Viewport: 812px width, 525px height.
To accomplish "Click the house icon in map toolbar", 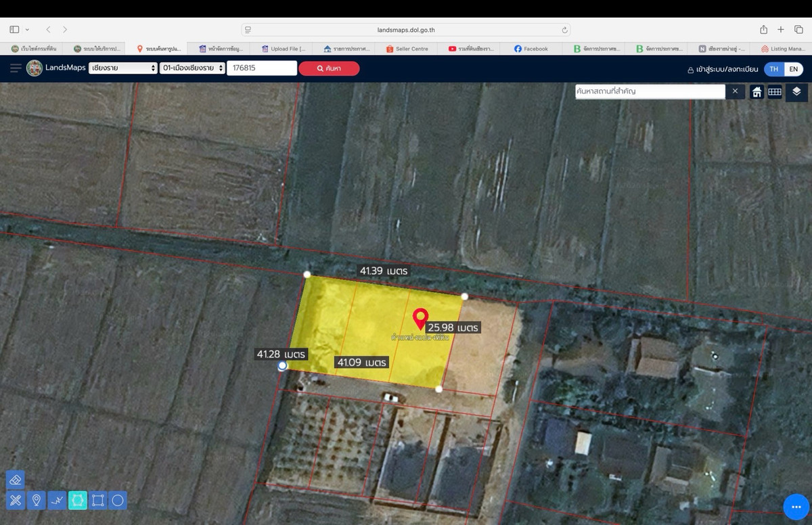I will coord(757,92).
